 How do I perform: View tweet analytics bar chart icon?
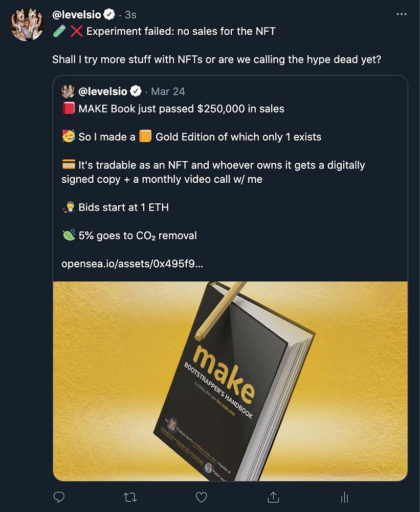[x=344, y=497]
